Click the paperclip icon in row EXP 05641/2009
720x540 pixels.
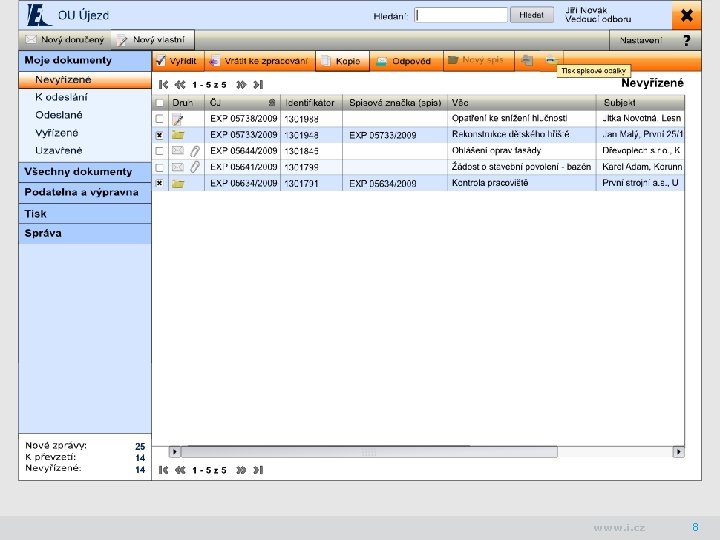195,167
